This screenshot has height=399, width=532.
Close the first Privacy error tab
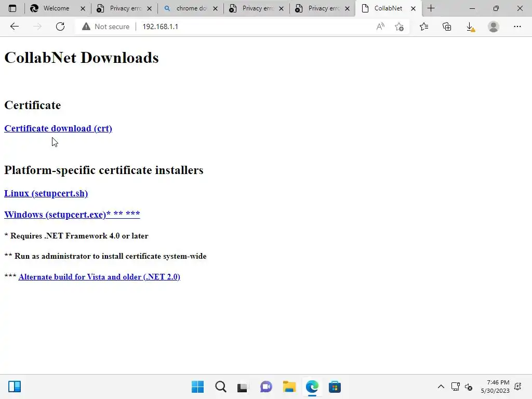tap(149, 8)
